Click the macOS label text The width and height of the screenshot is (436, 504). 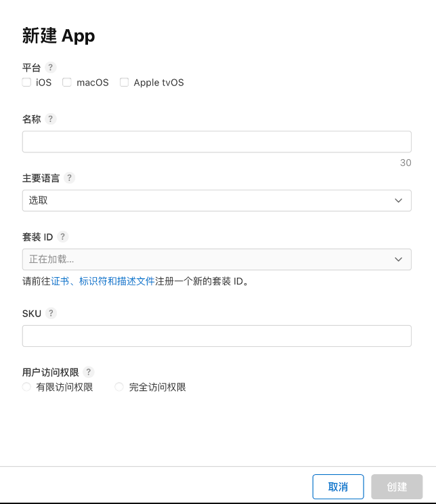93,83
